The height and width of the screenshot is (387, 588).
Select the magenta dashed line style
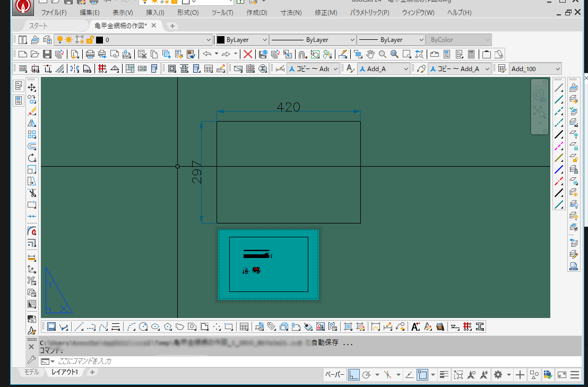pos(559,146)
